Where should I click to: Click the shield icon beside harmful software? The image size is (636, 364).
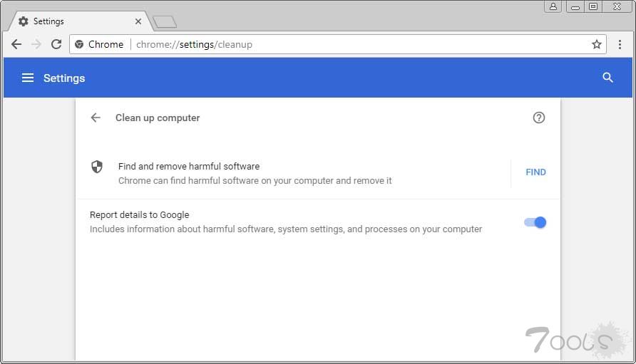click(x=97, y=167)
